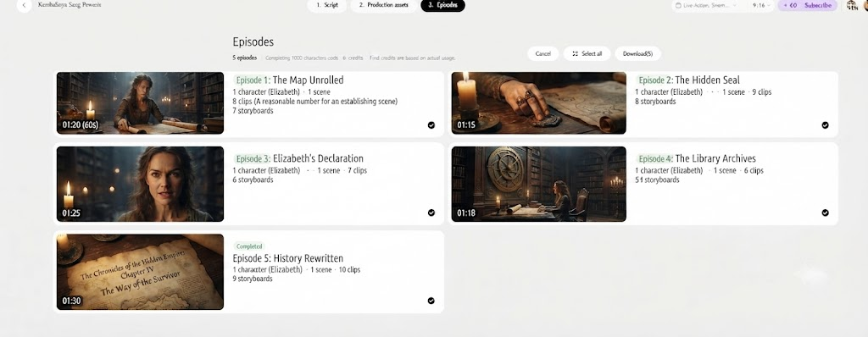Switch to 2. Production assets tab
This screenshot has height=337, width=868.
[x=384, y=5]
